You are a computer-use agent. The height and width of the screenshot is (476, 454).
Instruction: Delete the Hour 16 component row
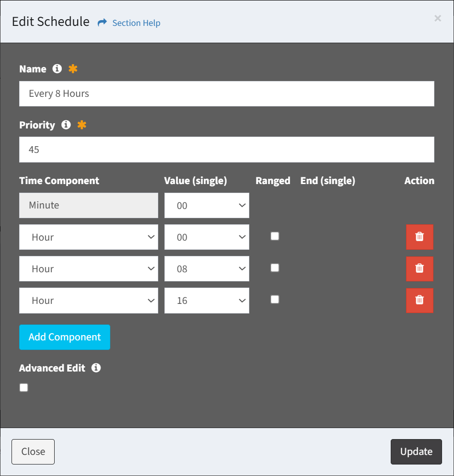click(419, 300)
